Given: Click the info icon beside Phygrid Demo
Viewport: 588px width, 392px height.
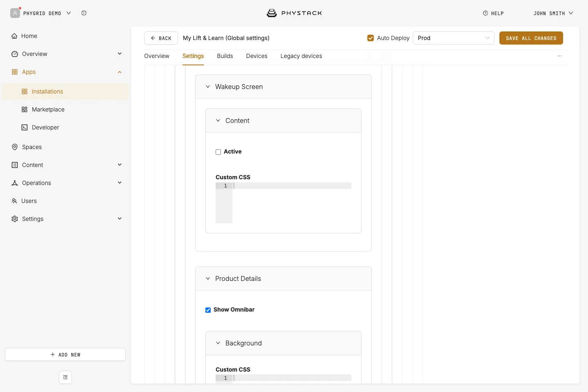Looking at the screenshot, I should coord(84,13).
